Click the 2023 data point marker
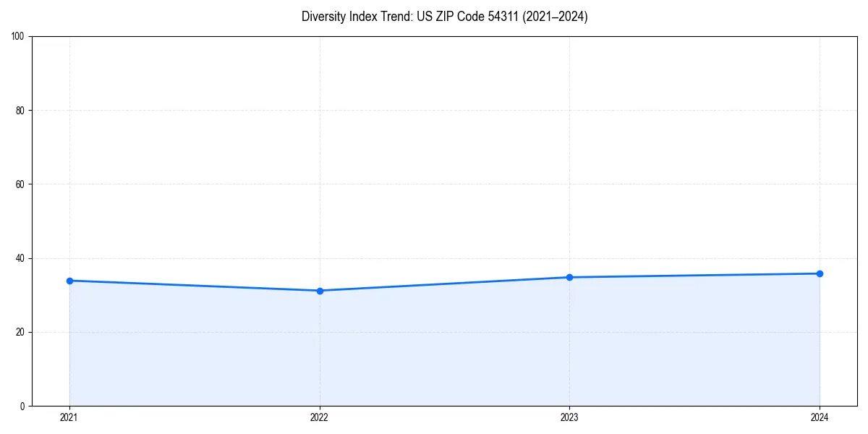Image resolution: width=868 pixels, height=434 pixels. coord(570,276)
